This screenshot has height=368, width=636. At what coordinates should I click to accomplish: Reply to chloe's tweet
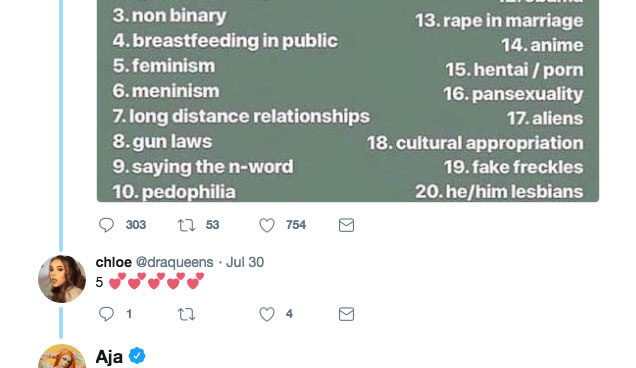point(106,314)
